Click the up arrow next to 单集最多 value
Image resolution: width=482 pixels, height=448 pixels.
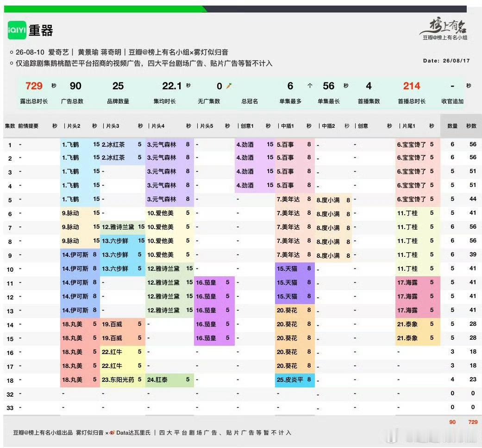click(x=310, y=86)
